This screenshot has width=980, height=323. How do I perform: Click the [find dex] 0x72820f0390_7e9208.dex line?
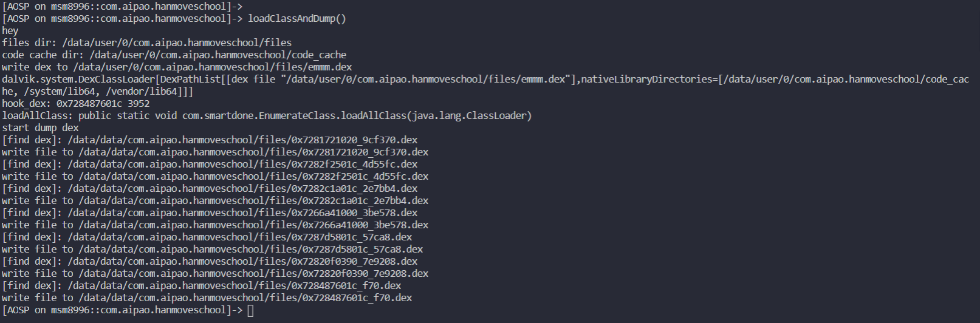[210, 261]
